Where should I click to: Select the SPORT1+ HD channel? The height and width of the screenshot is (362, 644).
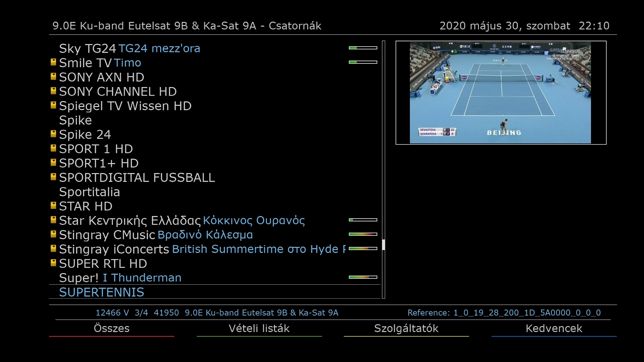click(x=215, y=163)
